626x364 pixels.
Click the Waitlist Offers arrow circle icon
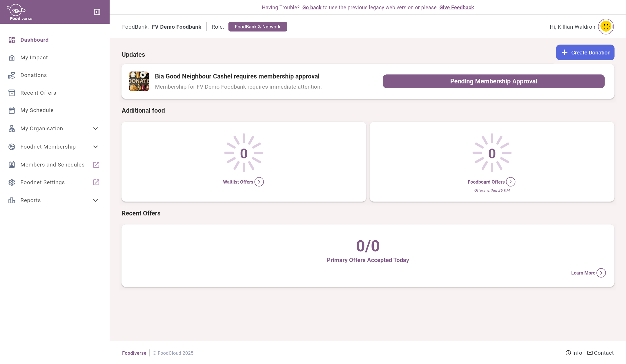click(x=259, y=182)
